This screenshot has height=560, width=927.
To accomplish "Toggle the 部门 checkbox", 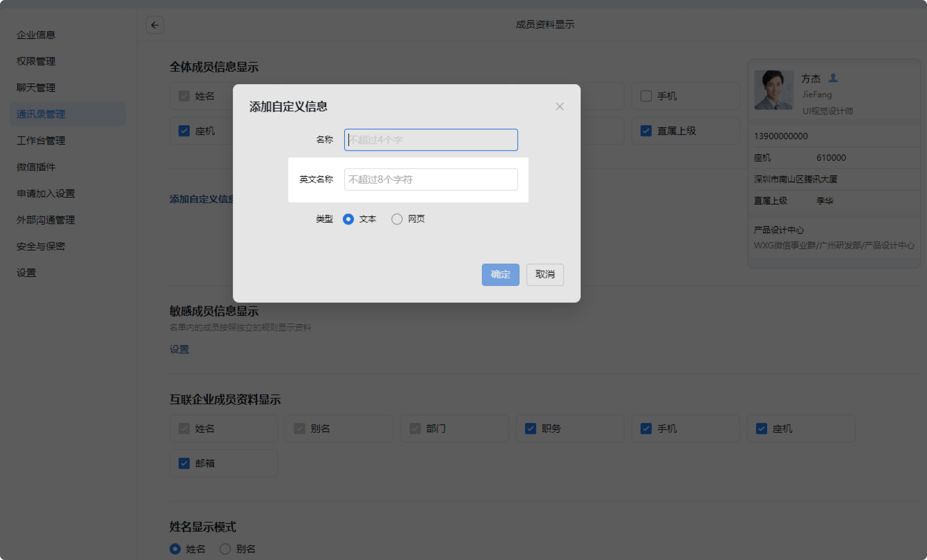I will [415, 428].
